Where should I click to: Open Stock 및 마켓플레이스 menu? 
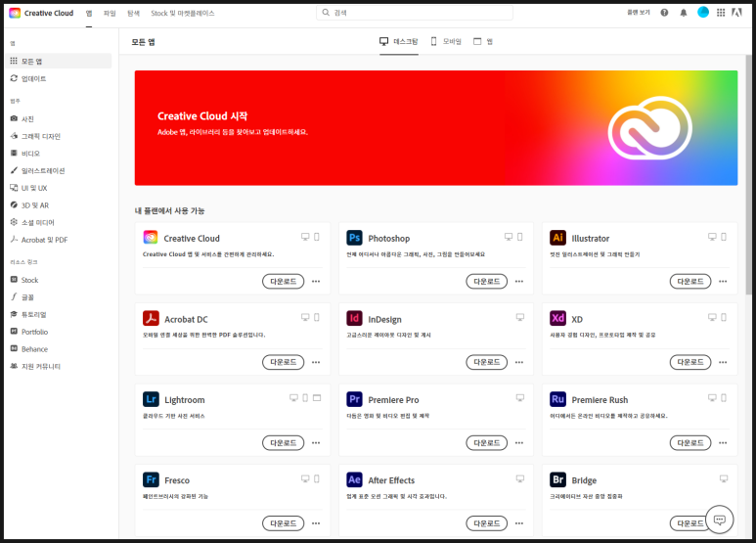point(183,14)
